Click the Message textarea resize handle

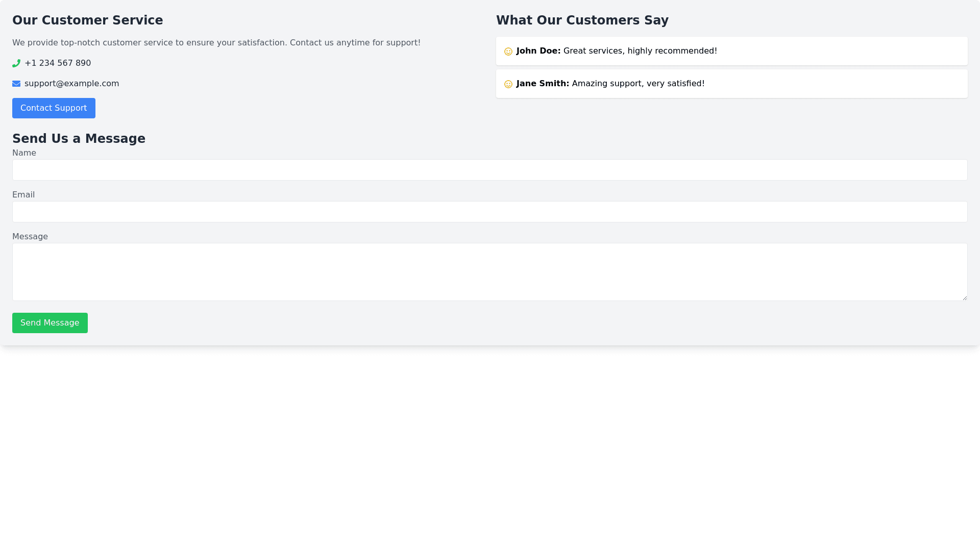click(964, 298)
